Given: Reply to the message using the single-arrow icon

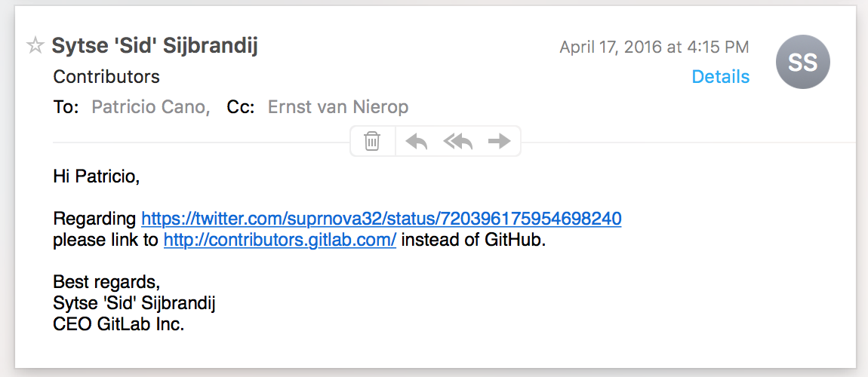Looking at the screenshot, I should [x=417, y=141].
